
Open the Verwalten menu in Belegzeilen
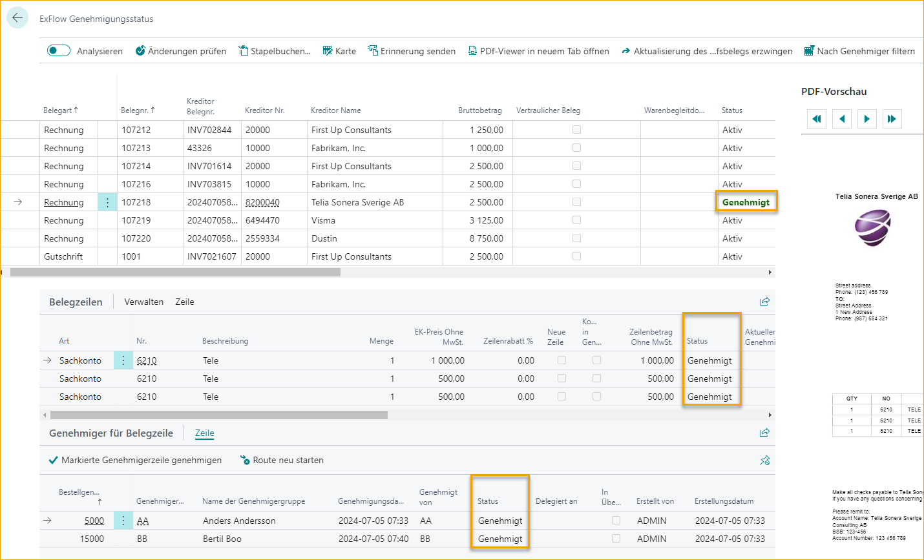tap(143, 302)
